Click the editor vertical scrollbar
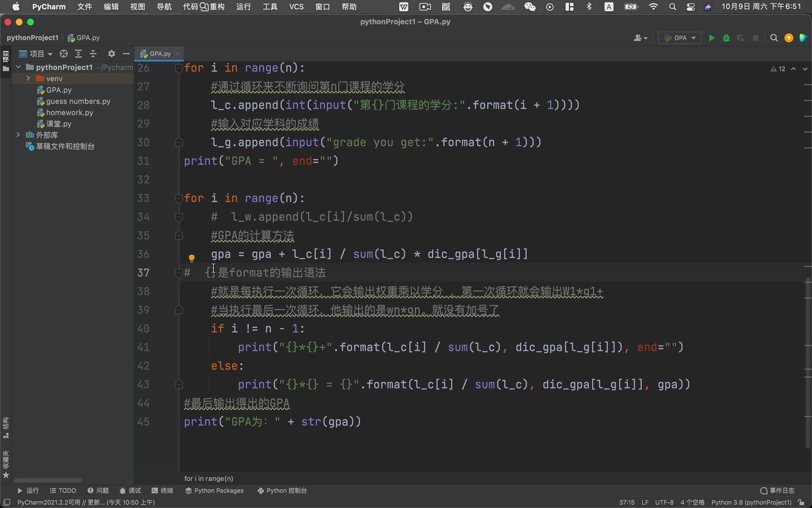The image size is (812, 508). click(x=808, y=362)
